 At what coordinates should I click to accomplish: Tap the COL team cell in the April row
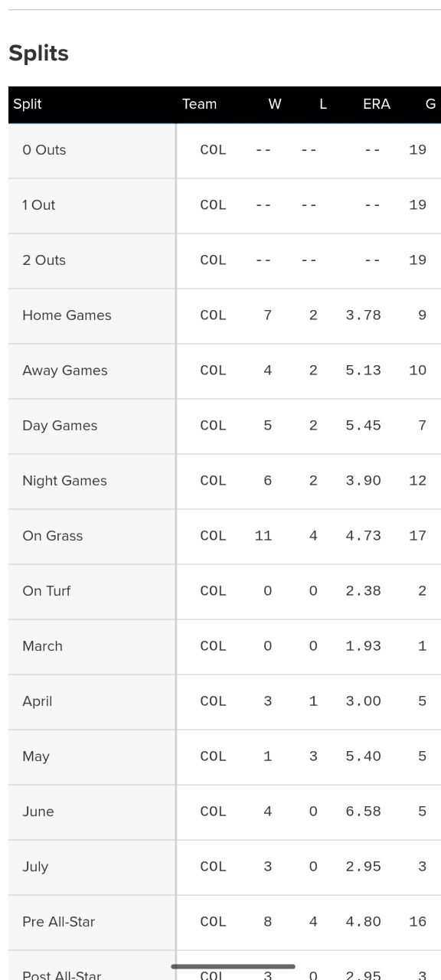[x=213, y=701]
